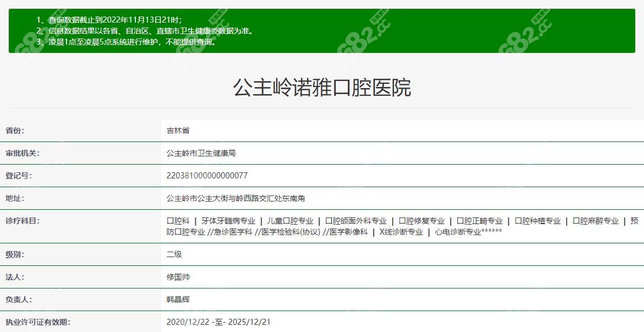Click the 级别 label
The height and width of the screenshot is (332, 644).
click(x=15, y=255)
